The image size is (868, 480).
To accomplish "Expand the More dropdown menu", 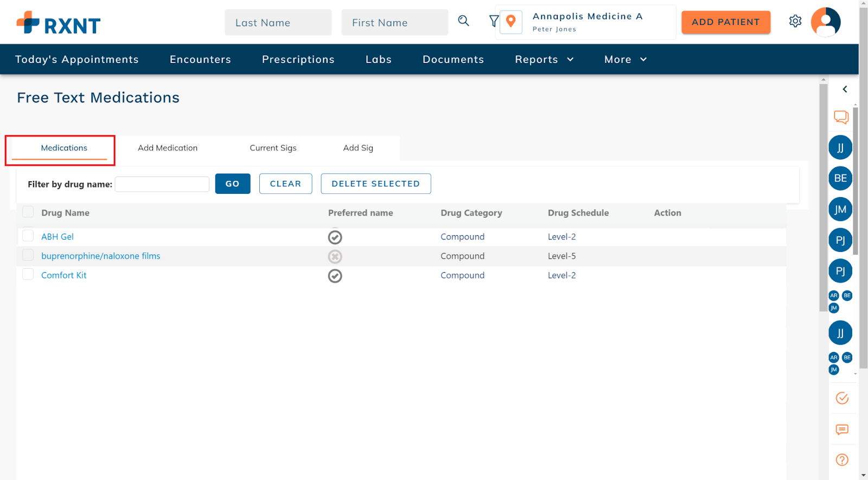I will 626,59.
